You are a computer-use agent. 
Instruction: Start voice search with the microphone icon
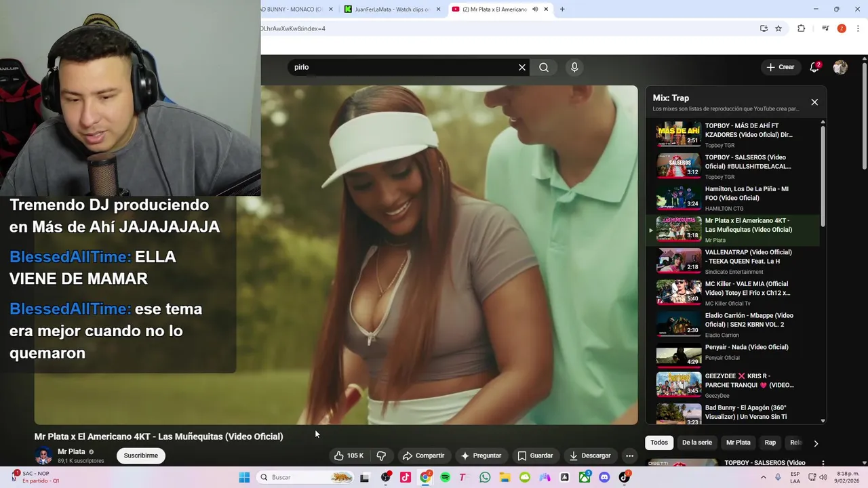tap(574, 67)
